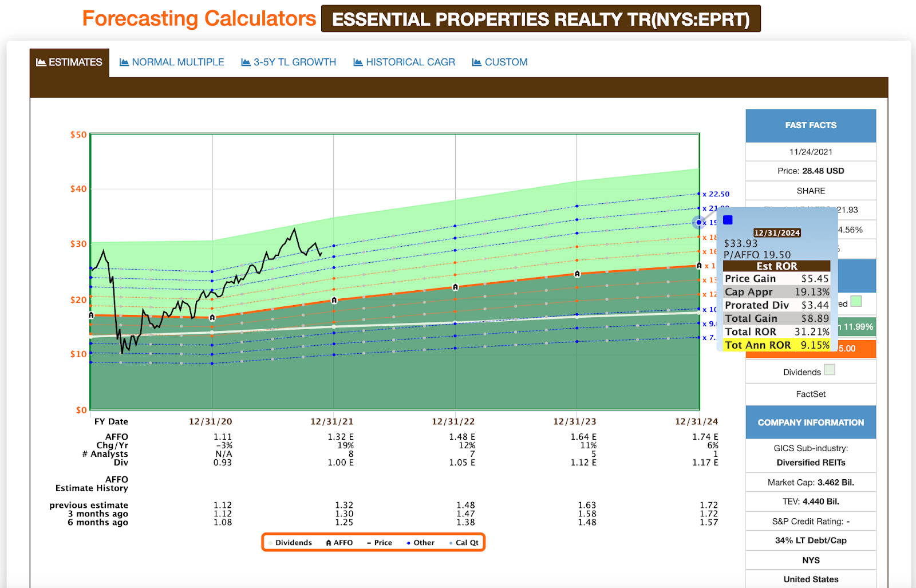Click the AFFO 'A' marker at 12/31/22
This screenshot has height=588, width=916.
pyautogui.click(x=456, y=287)
